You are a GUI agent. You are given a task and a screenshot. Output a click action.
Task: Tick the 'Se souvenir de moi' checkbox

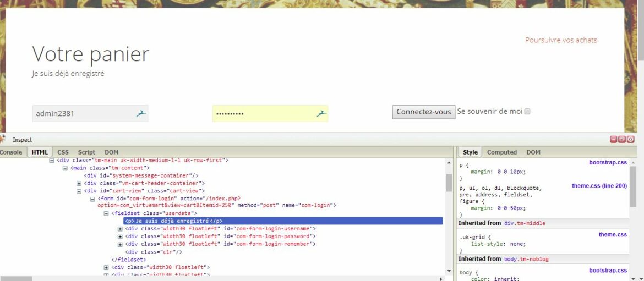point(527,112)
